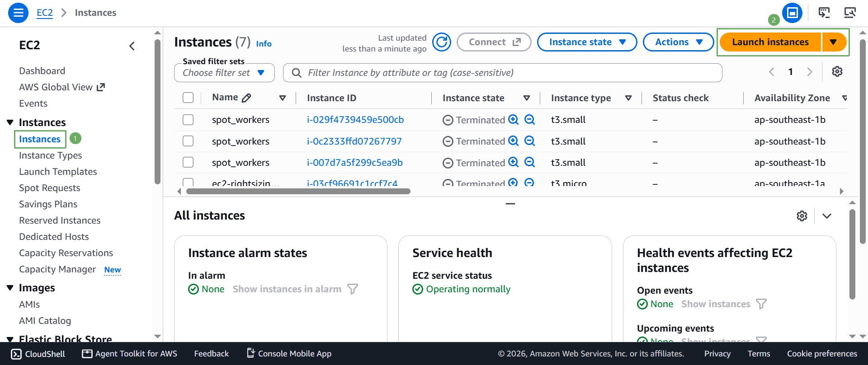Open the Choose filter set dropdown
Image resolution: width=868 pixels, height=365 pixels.
(224, 73)
